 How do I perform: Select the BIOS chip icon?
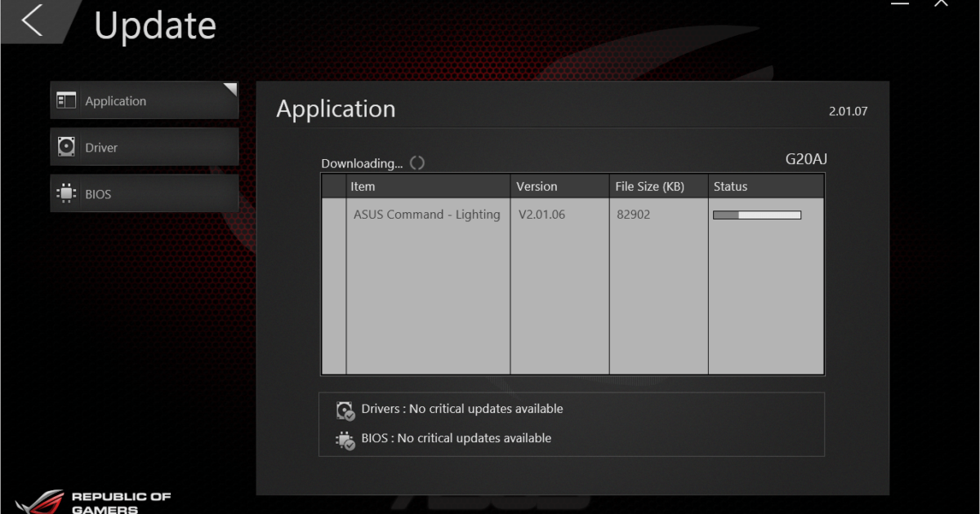pyautogui.click(x=65, y=193)
